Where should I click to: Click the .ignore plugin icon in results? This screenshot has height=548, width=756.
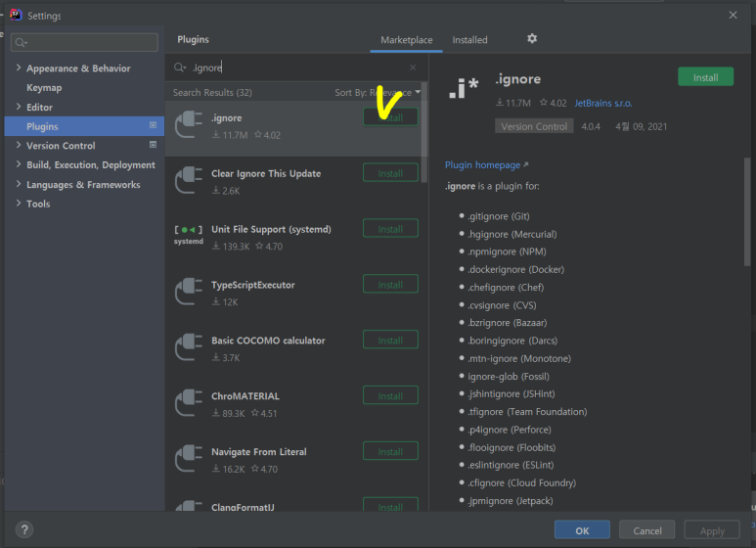click(189, 124)
